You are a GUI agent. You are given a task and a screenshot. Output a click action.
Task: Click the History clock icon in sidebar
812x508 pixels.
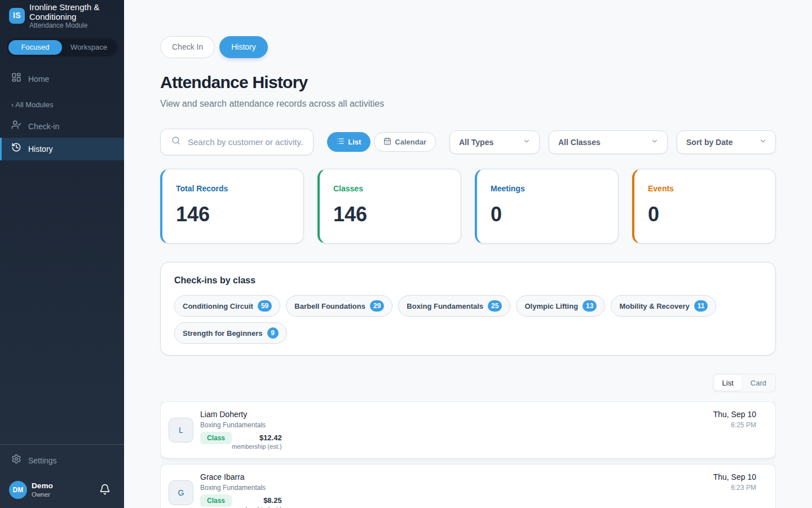click(x=16, y=147)
